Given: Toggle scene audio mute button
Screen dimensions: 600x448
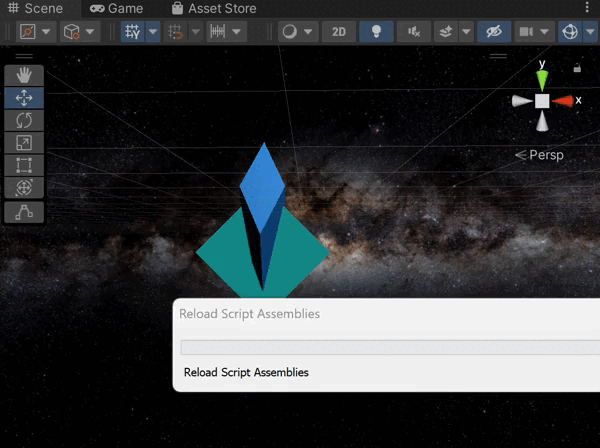Looking at the screenshot, I should click(x=414, y=31).
